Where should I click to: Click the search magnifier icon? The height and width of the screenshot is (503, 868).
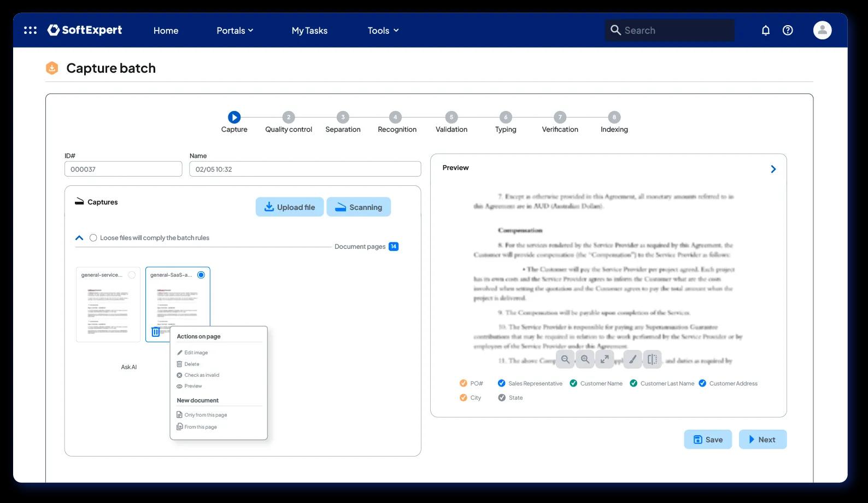tap(615, 30)
